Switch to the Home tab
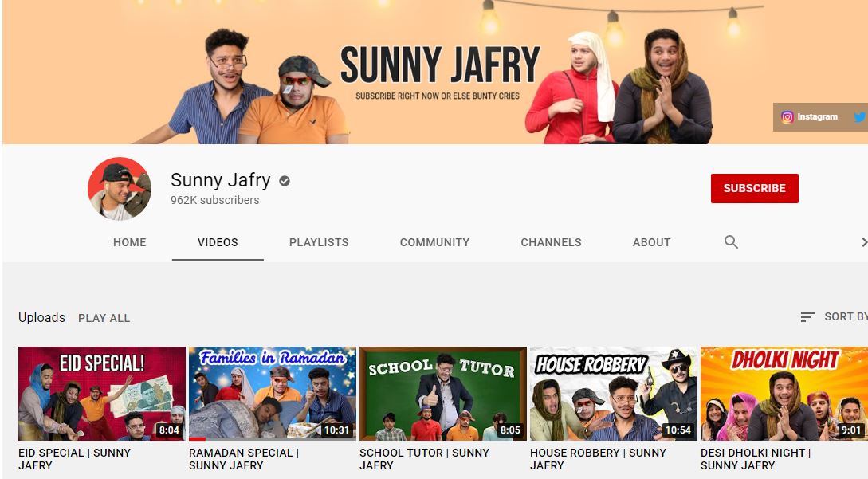 point(130,242)
